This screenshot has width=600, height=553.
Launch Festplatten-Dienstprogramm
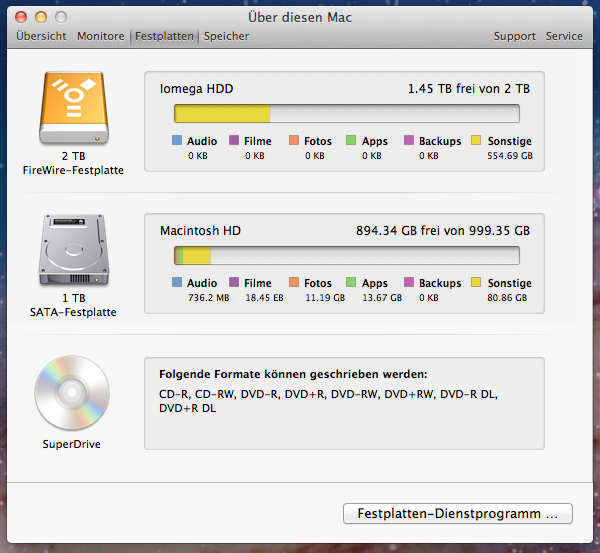[458, 513]
